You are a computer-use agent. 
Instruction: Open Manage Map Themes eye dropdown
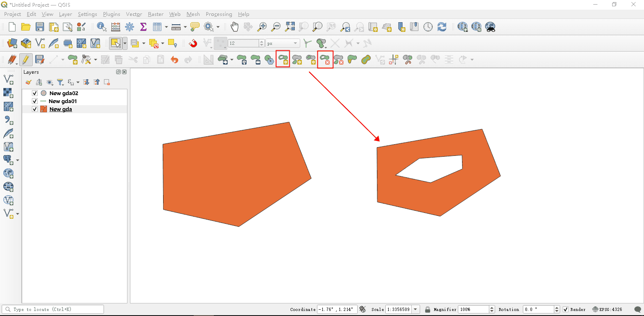pos(50,82)
